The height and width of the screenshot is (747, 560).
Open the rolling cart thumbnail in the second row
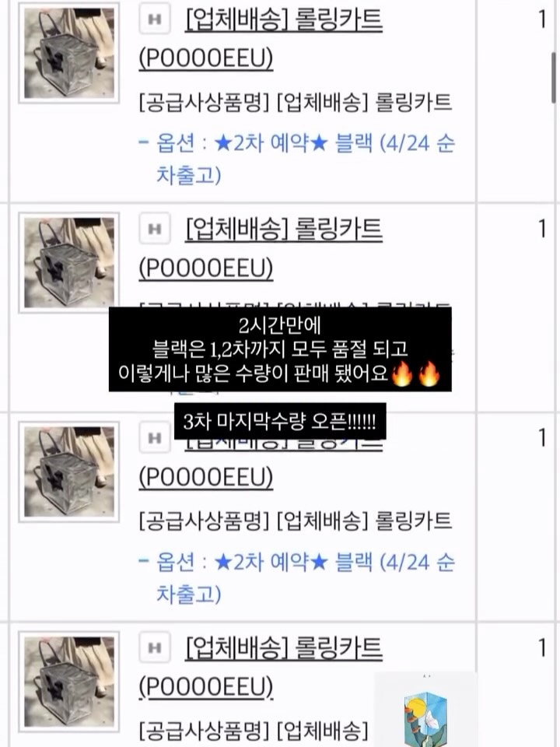[69, 262]
